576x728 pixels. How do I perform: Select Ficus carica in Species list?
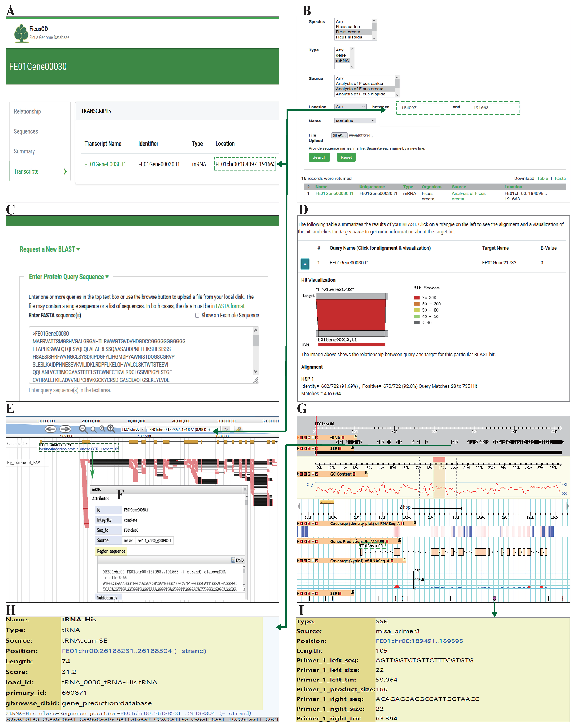click(348, 27)
